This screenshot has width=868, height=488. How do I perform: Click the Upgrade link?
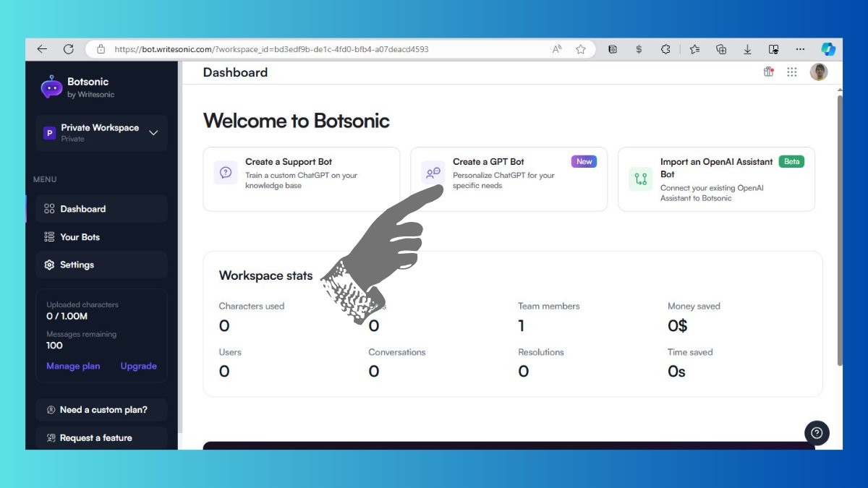[138, 366]
